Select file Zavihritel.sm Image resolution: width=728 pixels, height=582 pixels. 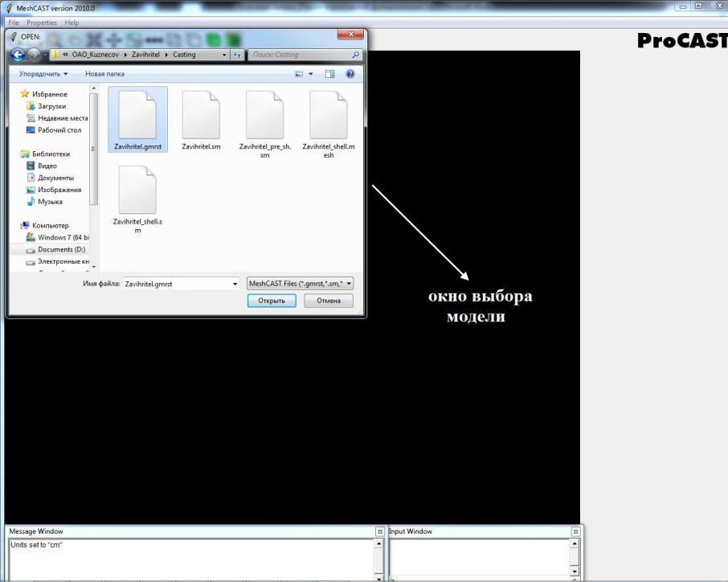[201, 119]
